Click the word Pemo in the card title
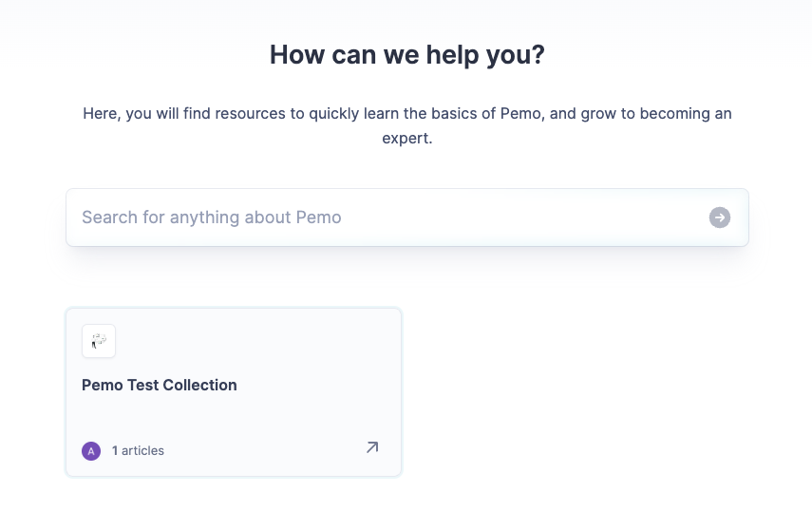Viewport: 812px width, 511px height. click(101, 386)
